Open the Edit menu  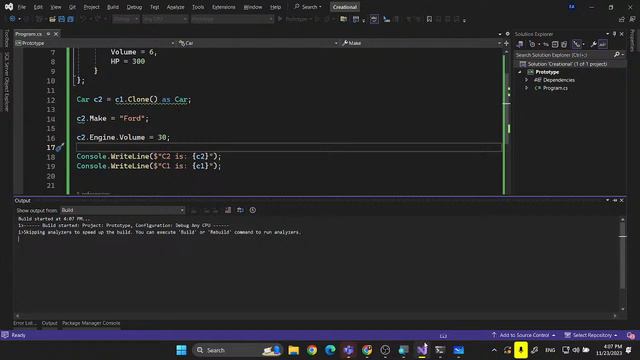tap(38, 7)
